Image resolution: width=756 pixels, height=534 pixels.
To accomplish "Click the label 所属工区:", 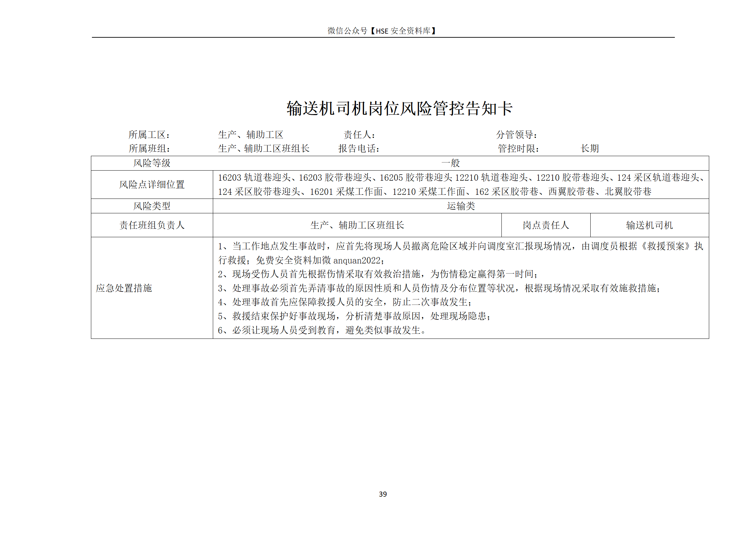I will point(149,135).
